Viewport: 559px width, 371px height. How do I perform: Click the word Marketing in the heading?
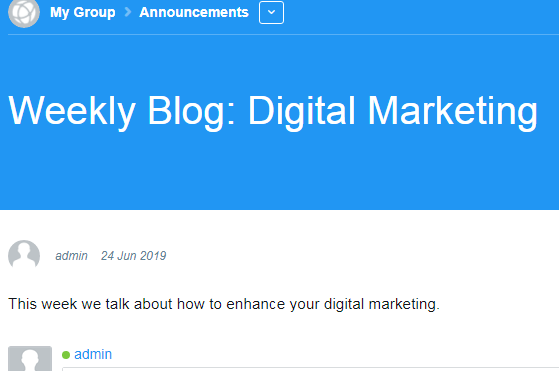coord(452,111)
